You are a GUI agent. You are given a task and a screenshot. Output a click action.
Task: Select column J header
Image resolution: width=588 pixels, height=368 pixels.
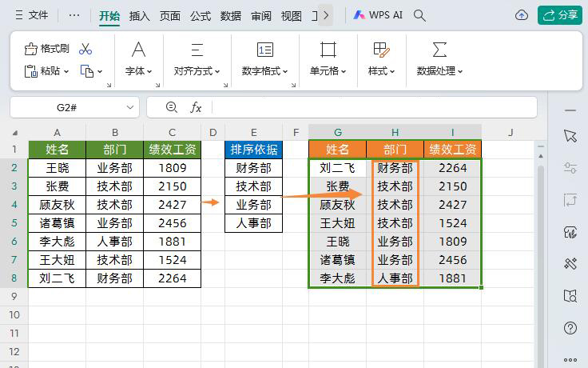511,133
